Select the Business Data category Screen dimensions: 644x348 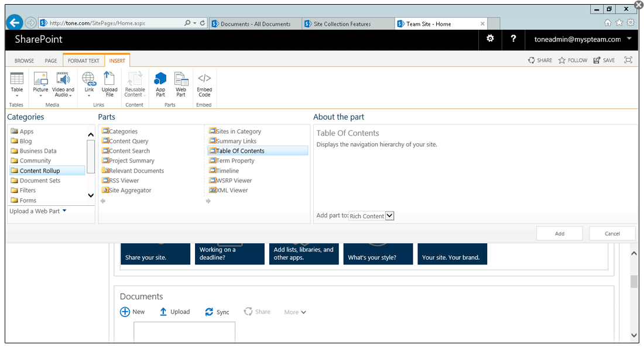point(34,151)
